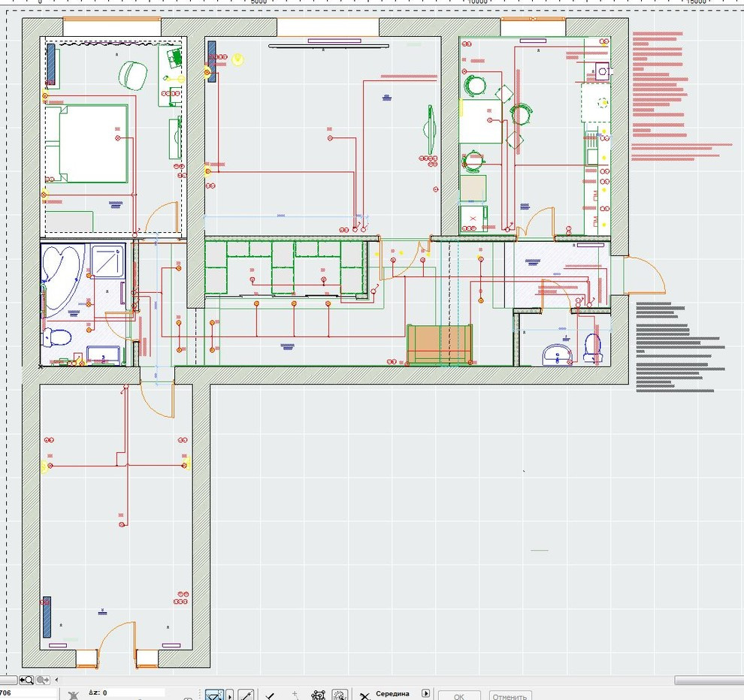Open the Середина snap options arrow
The width and height of the screenshot is (744, 700).
coord(426,694)
